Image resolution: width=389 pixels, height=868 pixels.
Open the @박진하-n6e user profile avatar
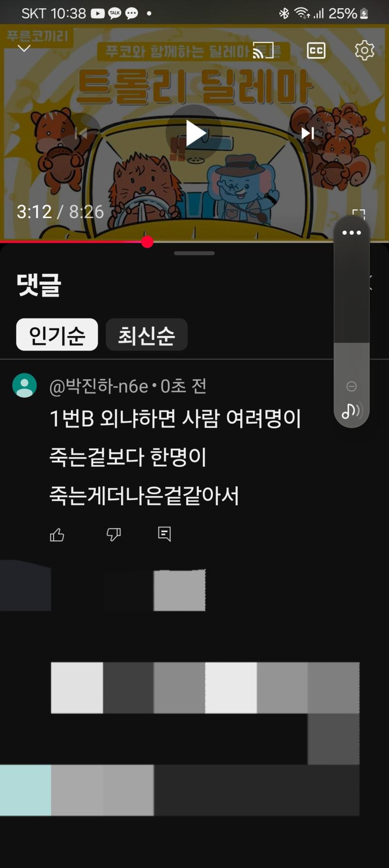click(x=24, y=386)
